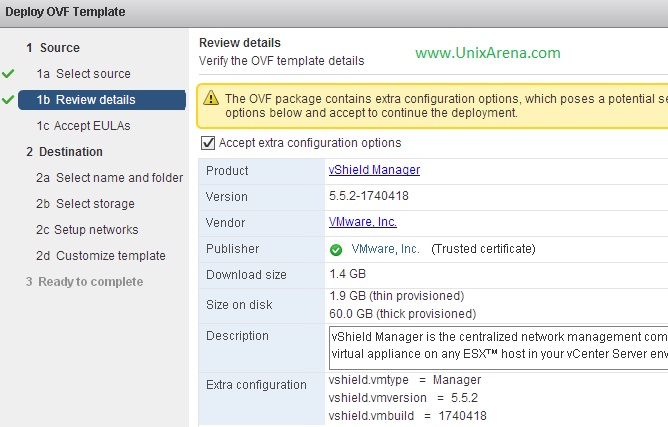The height and width of the screenshot is (427, 668).
Task: Click the Download size label
Action: click(x=246, y=275)
